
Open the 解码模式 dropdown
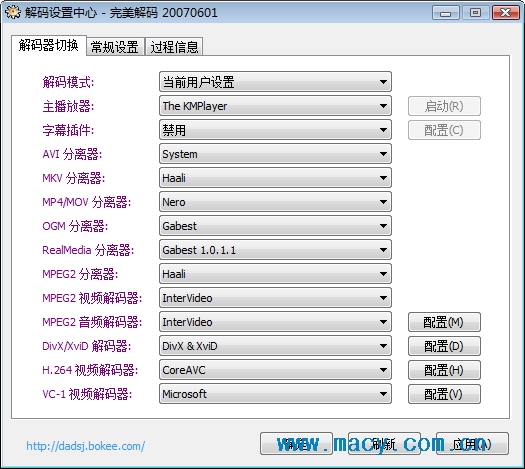click(275, 82)
